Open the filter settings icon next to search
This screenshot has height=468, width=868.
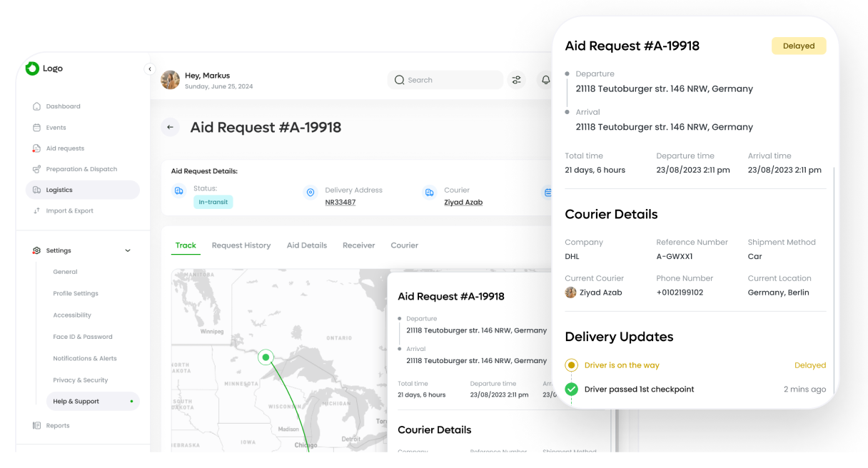click(x=516, y=80)
